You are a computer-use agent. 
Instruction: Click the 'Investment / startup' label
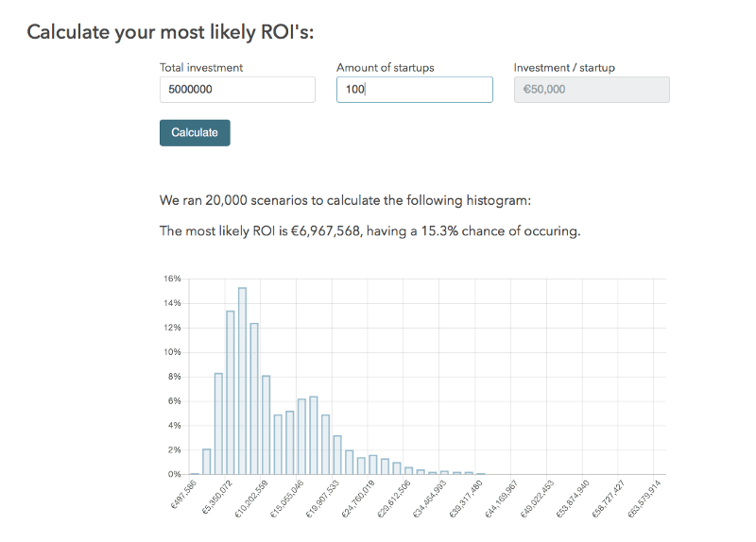564,68
